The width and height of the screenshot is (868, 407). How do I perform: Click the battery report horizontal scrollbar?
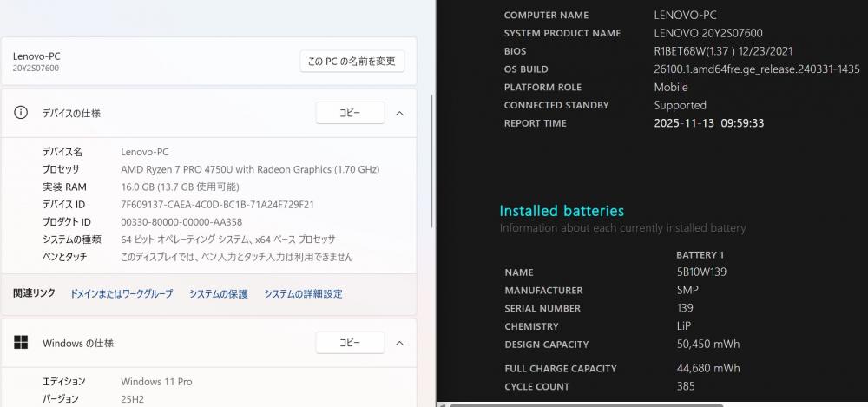[x=587, y=404]
